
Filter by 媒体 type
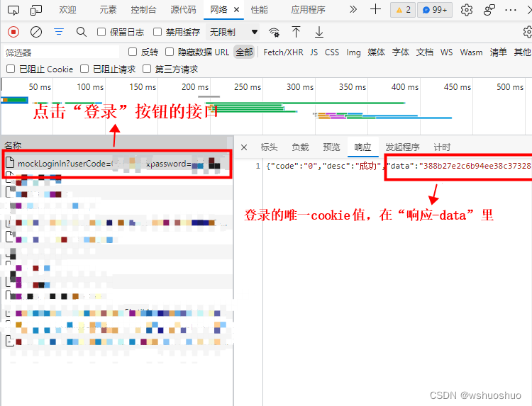pyautogui.click(x=376, y=52)
